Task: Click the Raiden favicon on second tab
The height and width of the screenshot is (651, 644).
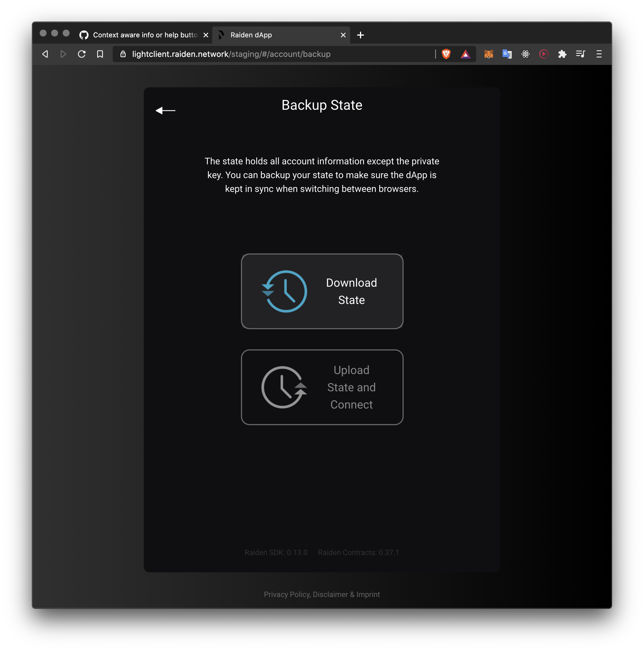Action: coord(221,35)
